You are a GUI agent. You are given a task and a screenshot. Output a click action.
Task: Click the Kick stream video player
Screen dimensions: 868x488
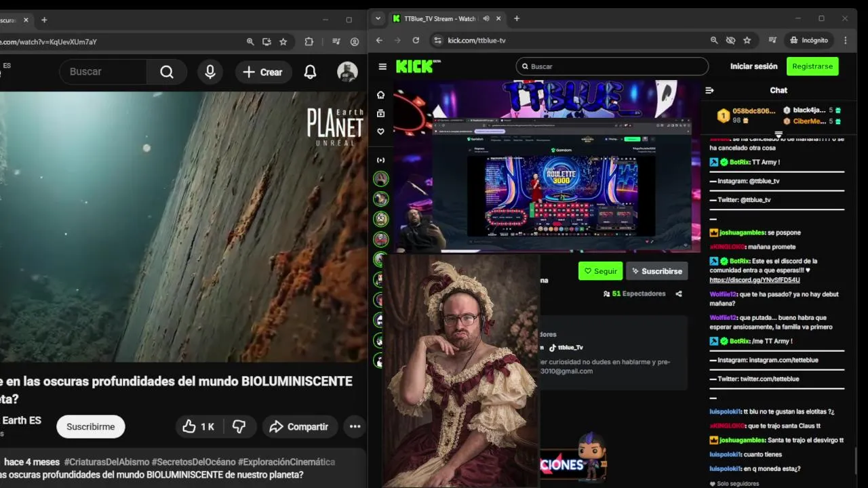(x=547, y=166)
